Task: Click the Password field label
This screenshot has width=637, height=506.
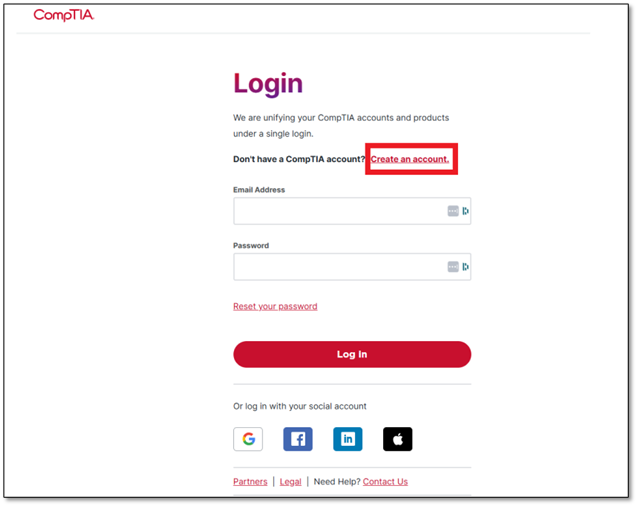Action: 251,246
